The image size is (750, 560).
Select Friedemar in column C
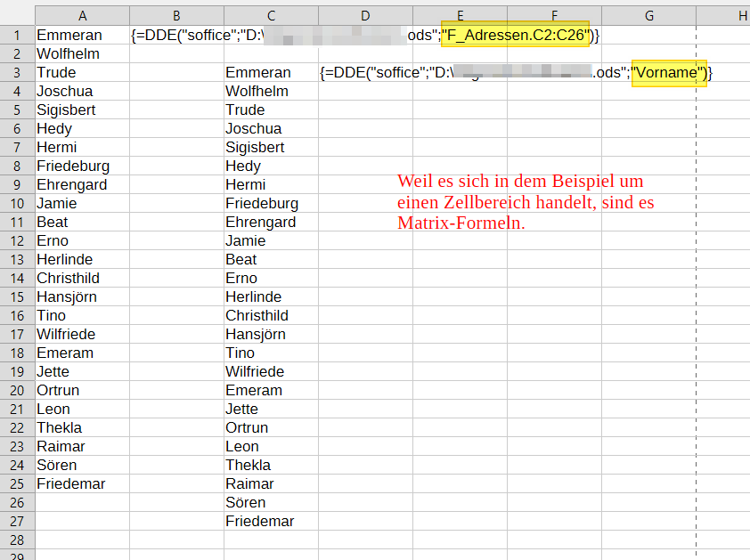click(259, 521)
